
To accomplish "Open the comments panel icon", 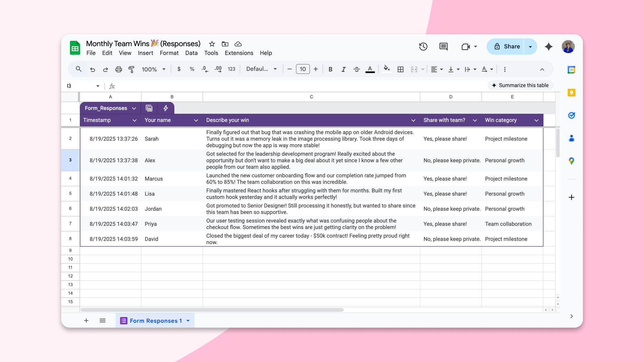I will [x=443, y=47].
